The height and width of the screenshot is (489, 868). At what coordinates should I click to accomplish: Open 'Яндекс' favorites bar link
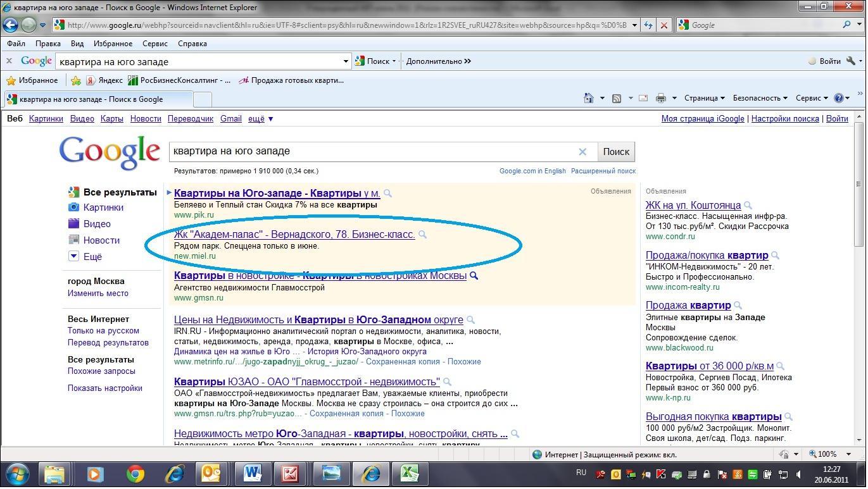[x=104, y=80]
